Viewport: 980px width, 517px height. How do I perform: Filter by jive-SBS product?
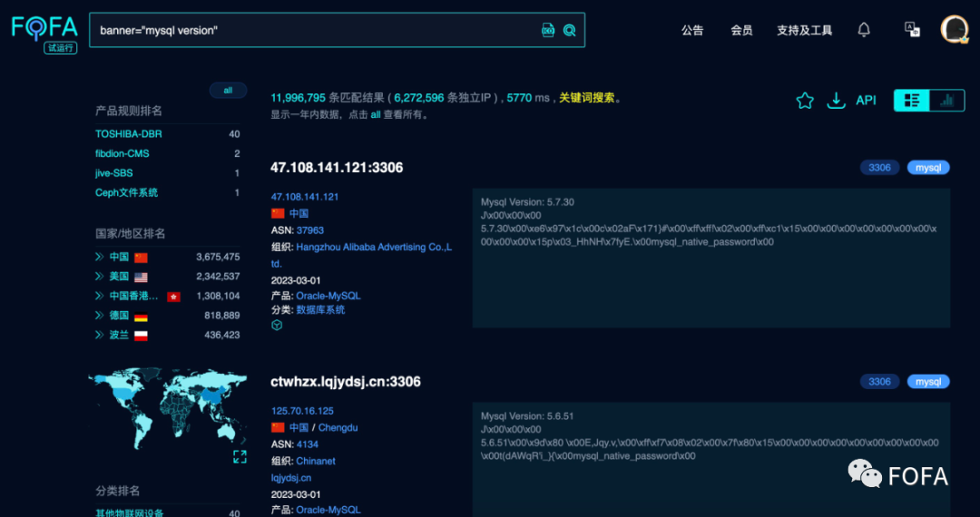tap(113, 173)
